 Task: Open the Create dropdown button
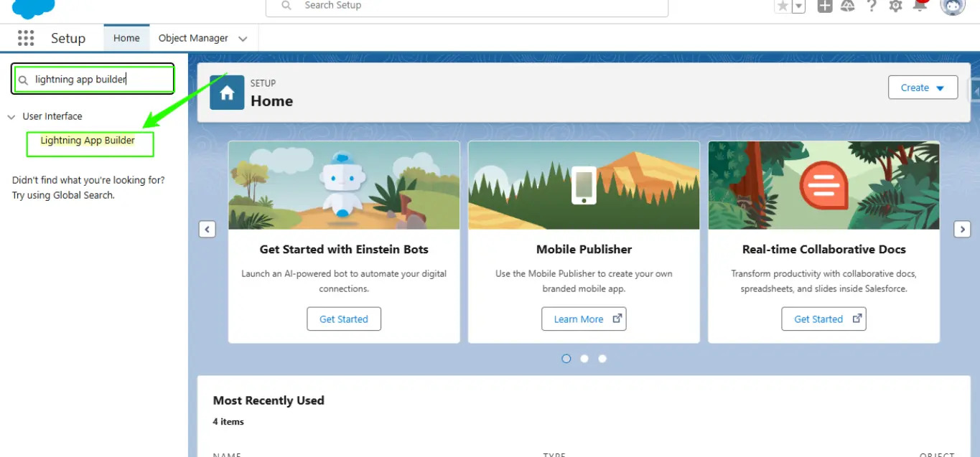[923, 88]
